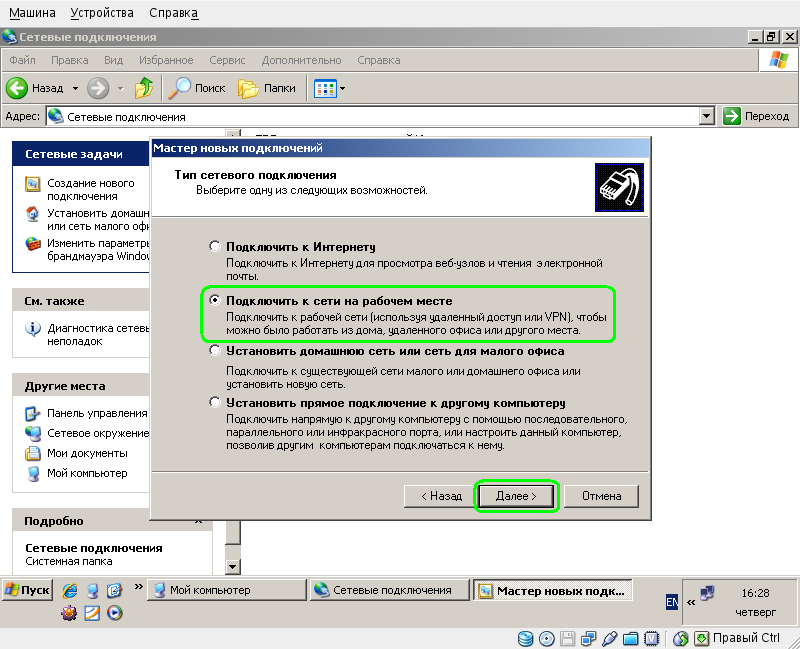Open the VirtualBox Устройства menu
The image size is (800, 649).
pos(102,13)
